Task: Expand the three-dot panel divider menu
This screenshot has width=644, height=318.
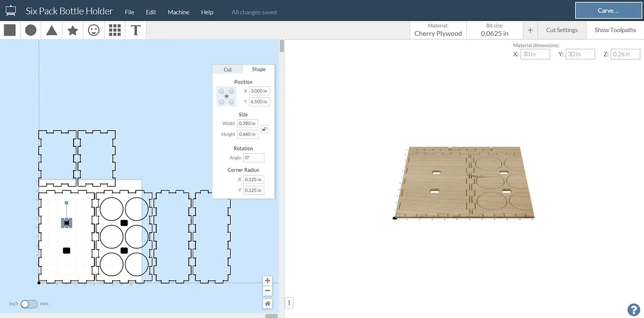Action: point(289,303)
